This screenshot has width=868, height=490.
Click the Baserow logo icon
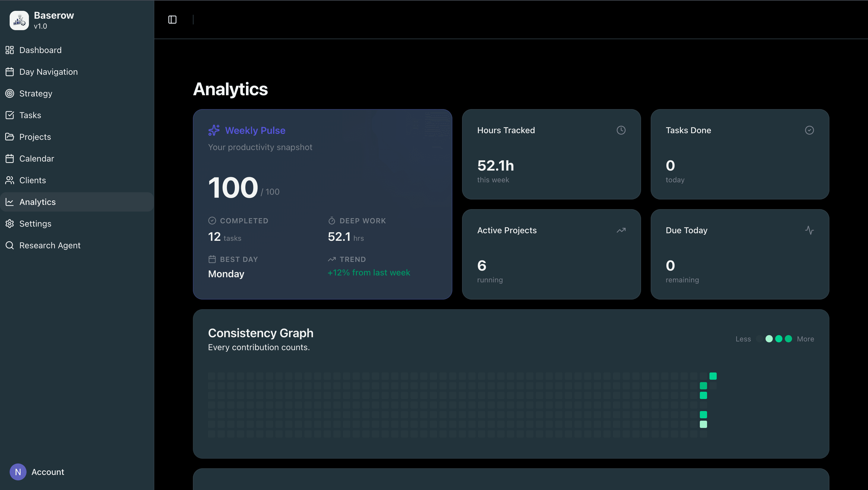19,20
